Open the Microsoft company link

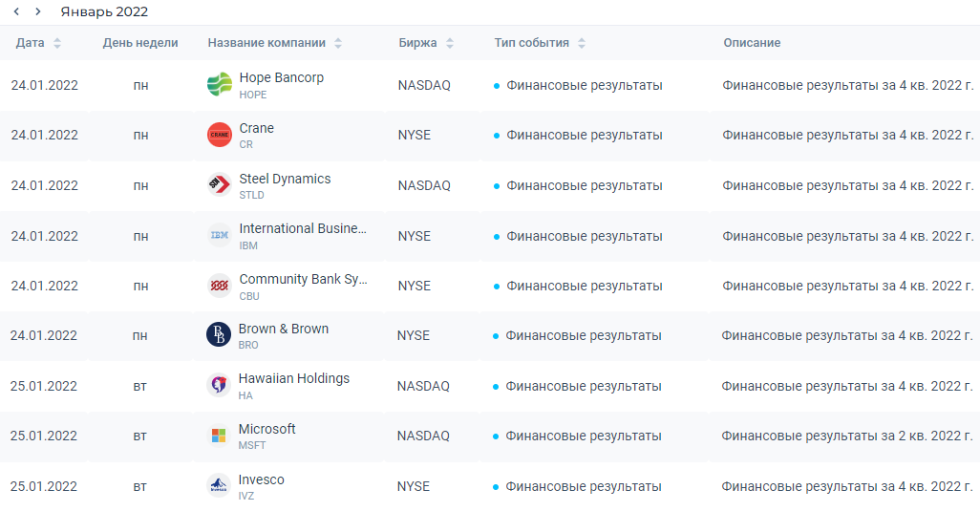click(266, 429)
